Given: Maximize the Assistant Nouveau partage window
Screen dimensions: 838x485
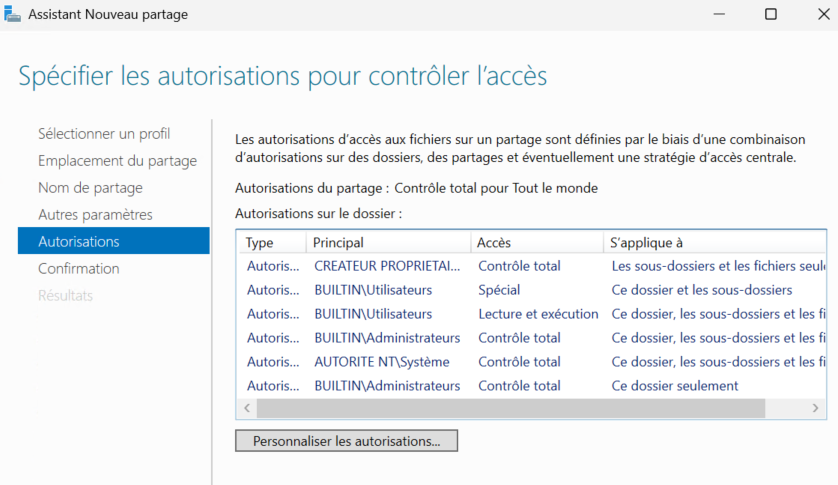Looking at the screenshot, I should click(x=770, y=14).
